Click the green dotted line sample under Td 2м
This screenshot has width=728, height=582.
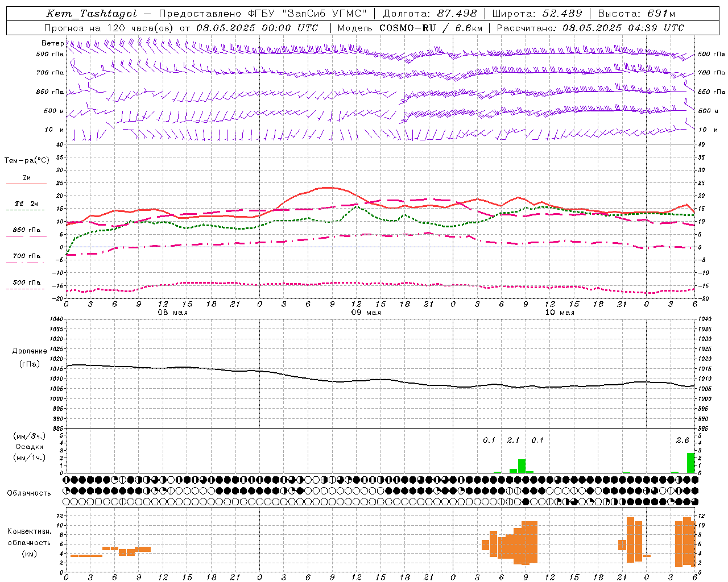[25, 210]
